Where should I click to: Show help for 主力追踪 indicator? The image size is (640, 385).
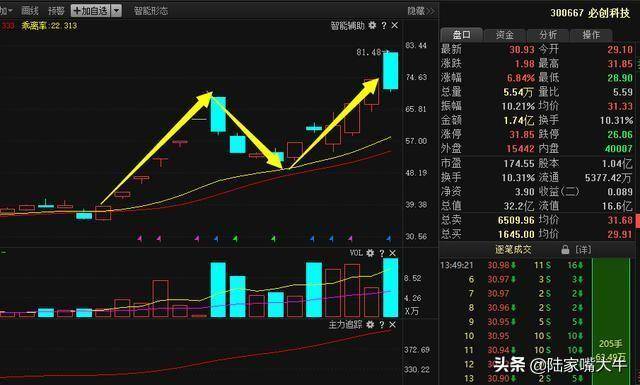tap(382, 325)
